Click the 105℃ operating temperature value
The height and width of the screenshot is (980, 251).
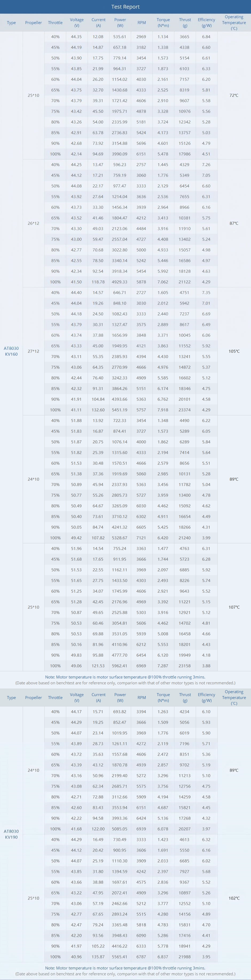point(234,351)
